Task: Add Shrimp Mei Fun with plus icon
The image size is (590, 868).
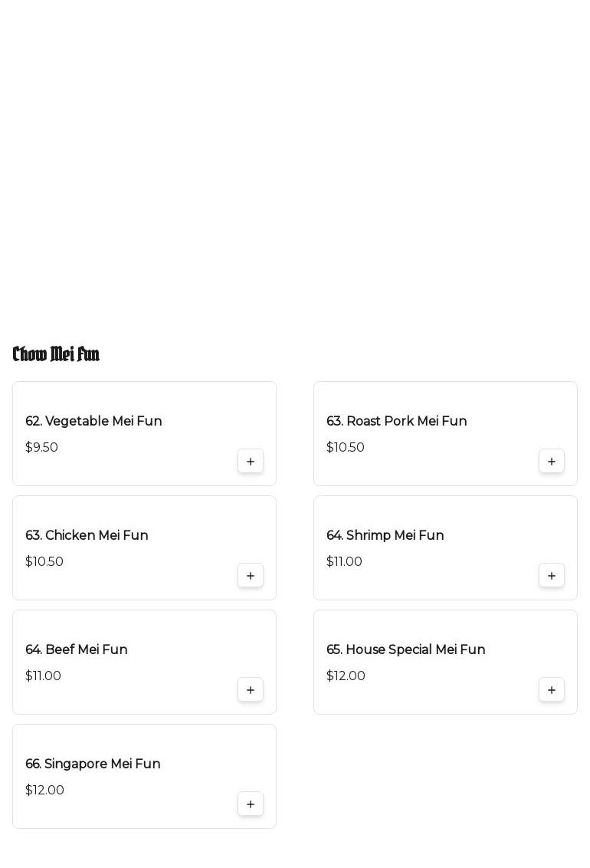Action: coord(552,576)
